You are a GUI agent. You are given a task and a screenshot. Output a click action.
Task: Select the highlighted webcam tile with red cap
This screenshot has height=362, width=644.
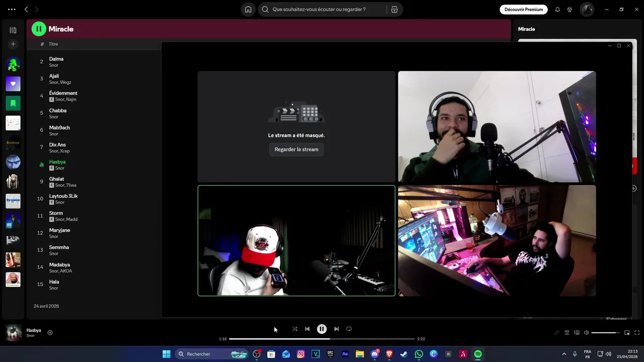(296, 241)
